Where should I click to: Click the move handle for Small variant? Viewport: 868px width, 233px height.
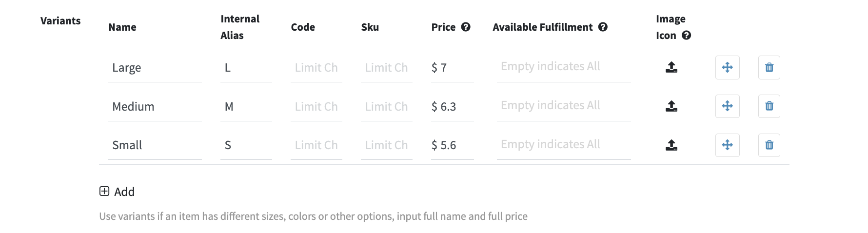pyautogui.click(x=727, y=145)
